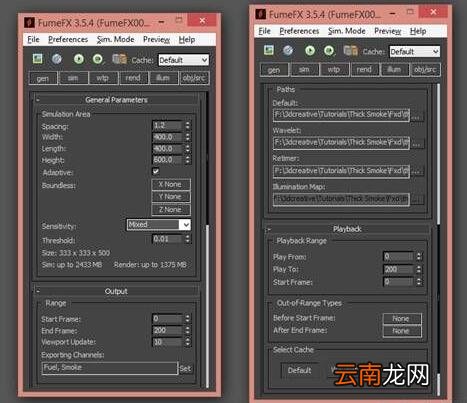
Task: Click Set button beside Exporting Channels
Action: pos(185,369)
